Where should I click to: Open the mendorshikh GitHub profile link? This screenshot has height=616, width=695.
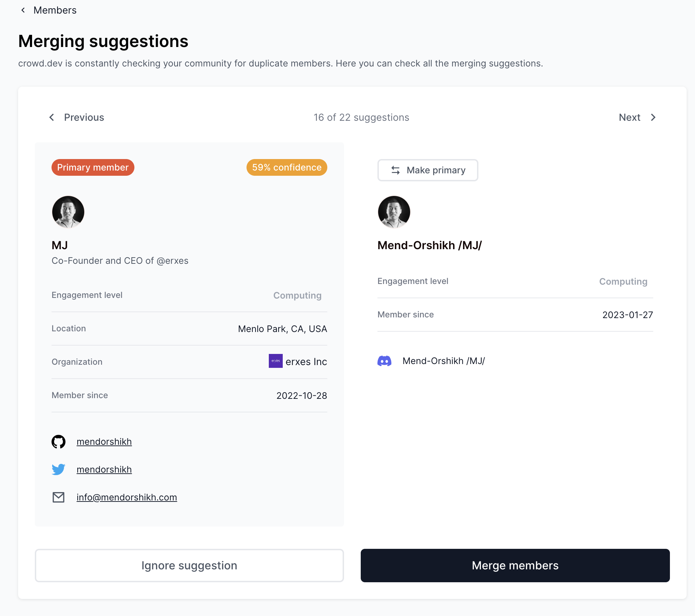104,442
